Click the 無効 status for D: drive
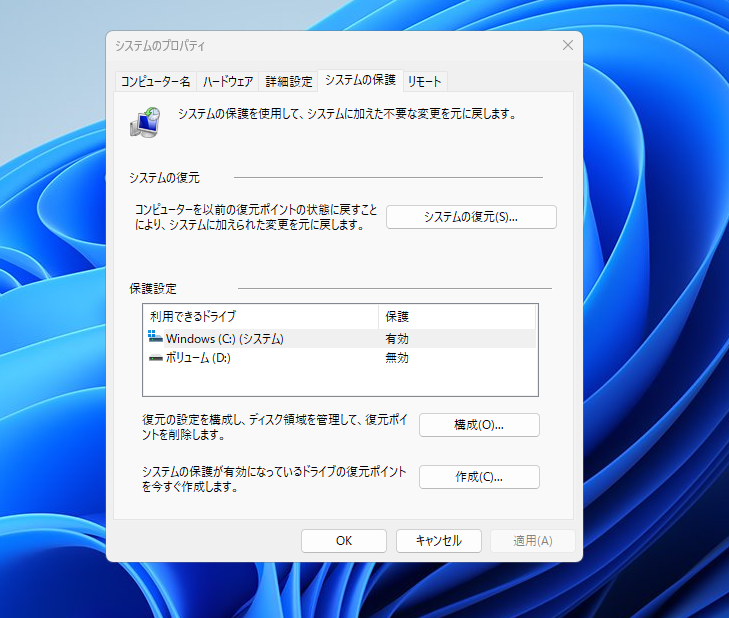 click(x=397, y=358)
